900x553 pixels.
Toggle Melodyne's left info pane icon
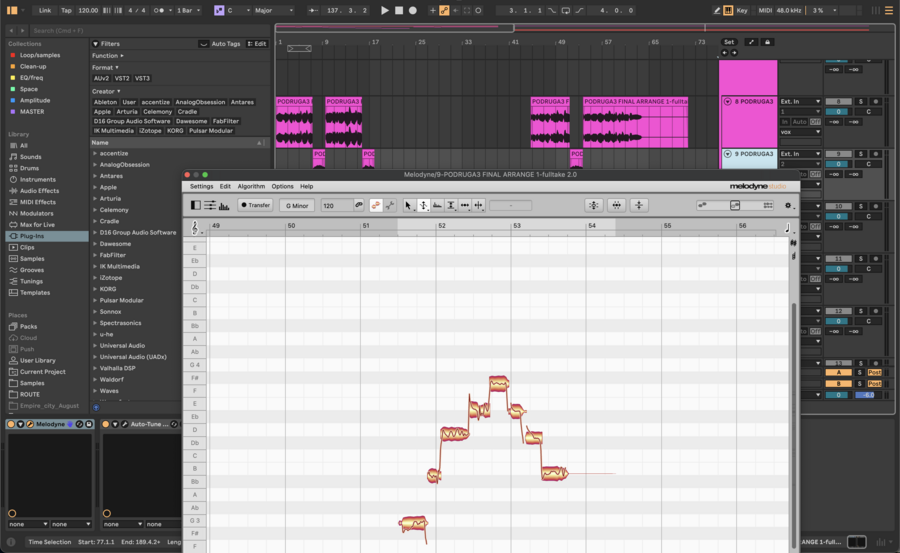click(196, 206)
